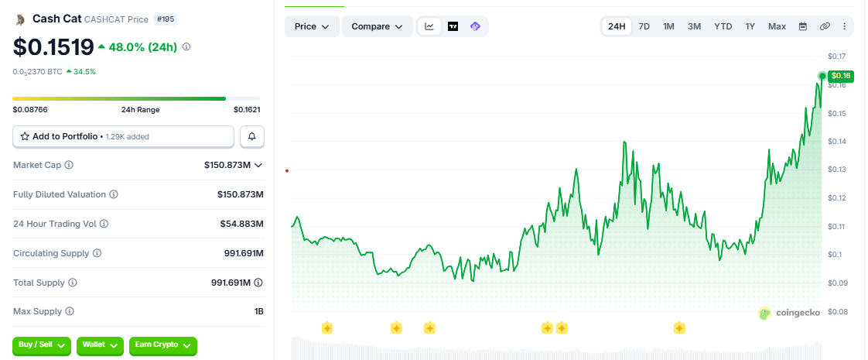Select the 3M time range
This screenshot has height=360, width=868.
(x=694, y=26)
